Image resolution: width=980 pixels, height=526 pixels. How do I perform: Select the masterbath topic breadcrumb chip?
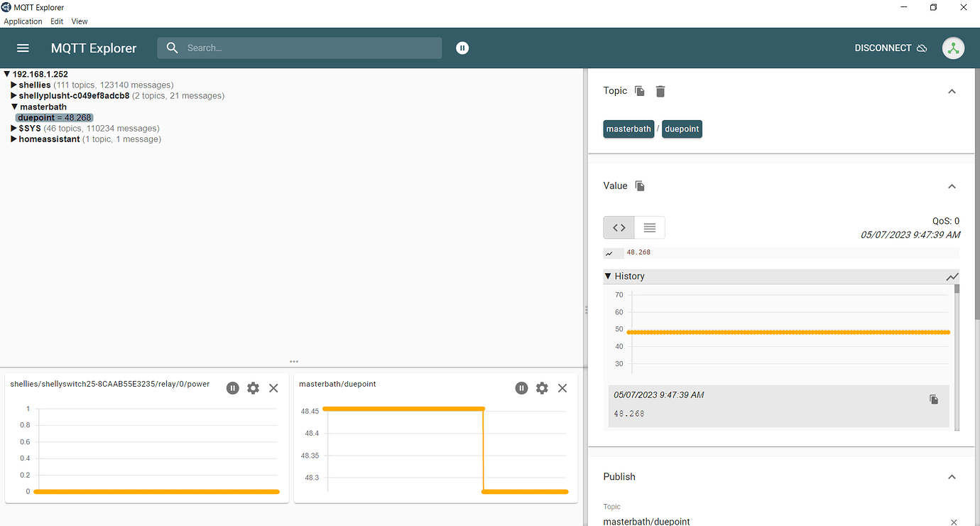[628, 129]
